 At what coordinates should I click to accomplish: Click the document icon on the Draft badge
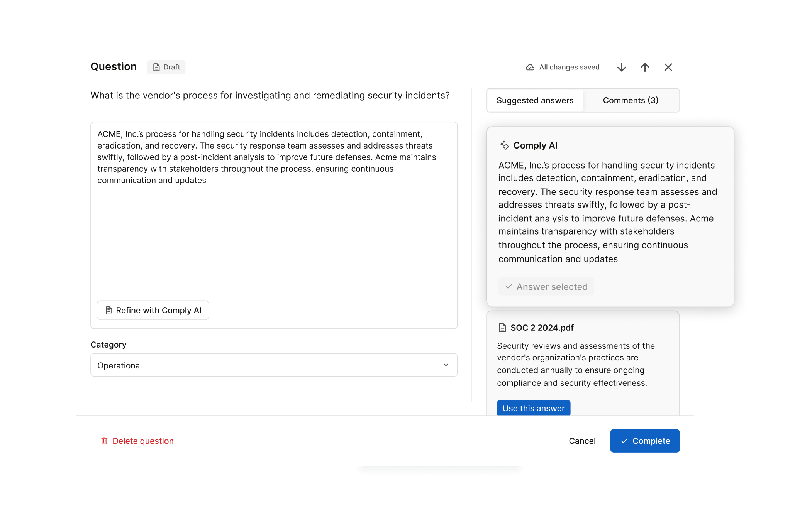pos(156,67)
